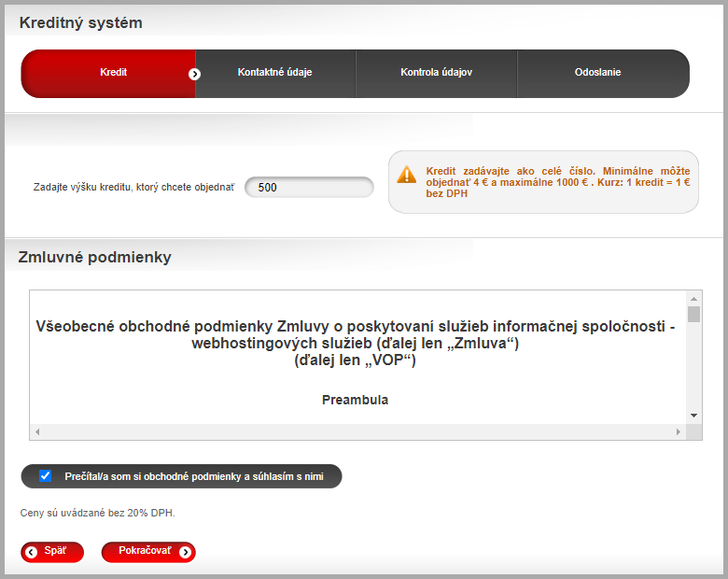This screenshot has height=579, width=728.
Task: Click the orange warning triangle icon
Action: 407,175
